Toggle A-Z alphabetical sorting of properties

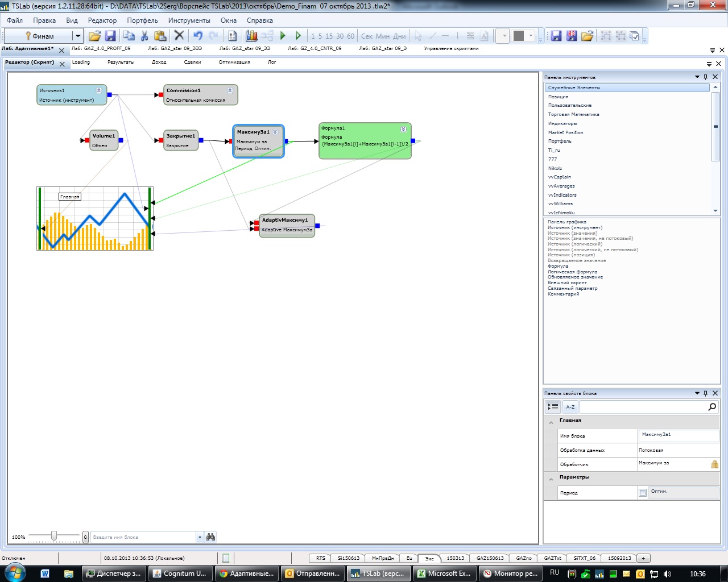(x=570, y=407)
